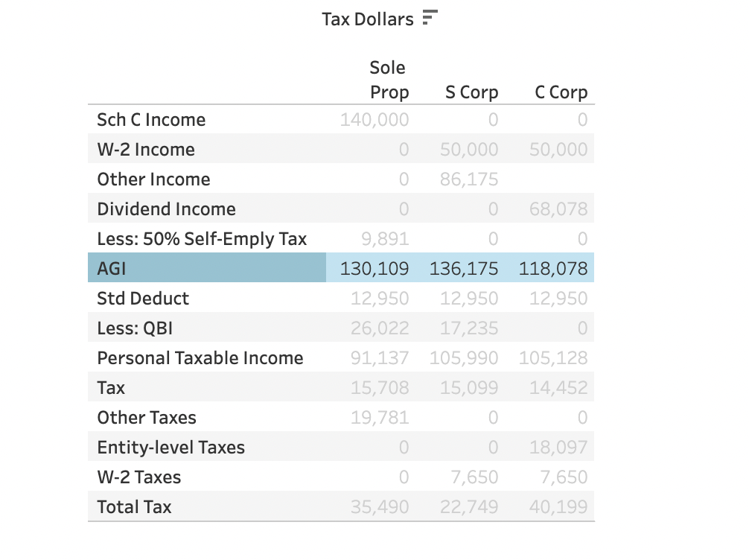Select the S Corp column header
Screen dimensions: 749x560
click(471, 92)
